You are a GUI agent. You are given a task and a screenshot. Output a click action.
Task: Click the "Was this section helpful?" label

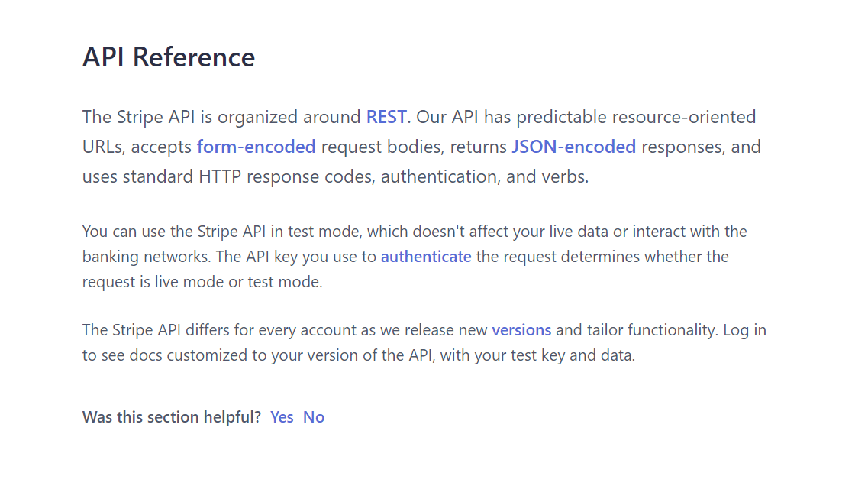click(x=172, y=417)
